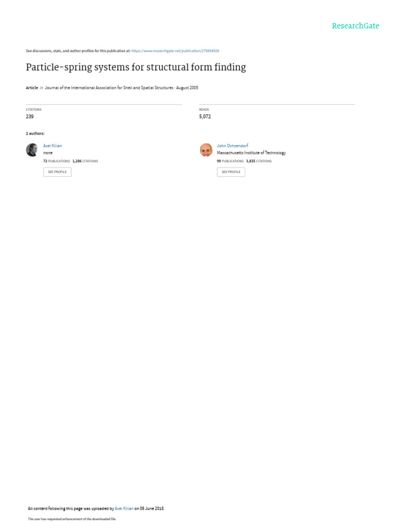Viewport: 399px width, 532px height.
Task: Click the 5,072 reads count
Action: [205, 116]
